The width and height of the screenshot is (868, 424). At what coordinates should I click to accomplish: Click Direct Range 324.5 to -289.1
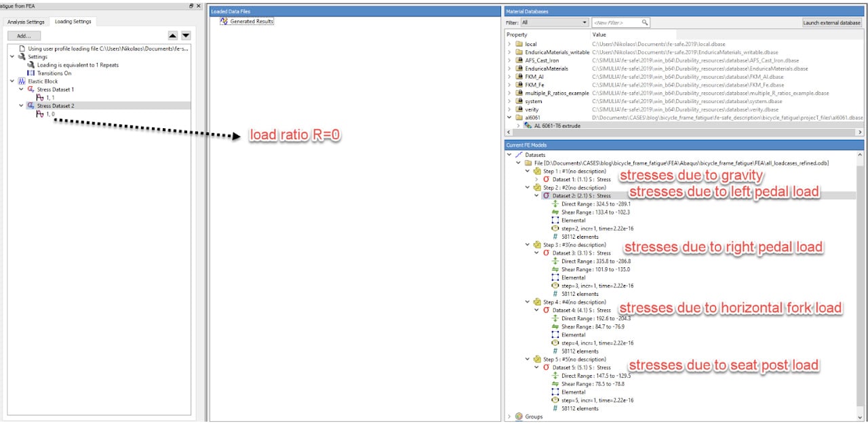(x=596, y=204)
